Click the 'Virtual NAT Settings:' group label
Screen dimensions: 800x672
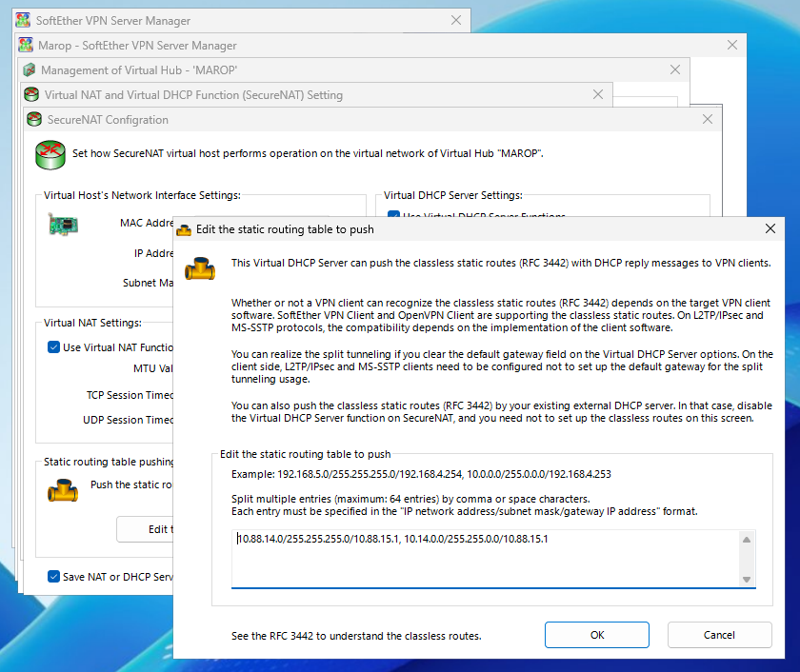(x=93, y=323)
